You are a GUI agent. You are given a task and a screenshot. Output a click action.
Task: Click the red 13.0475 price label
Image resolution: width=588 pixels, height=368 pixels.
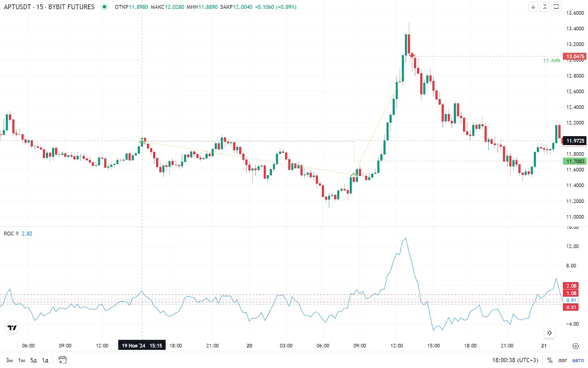575,56
